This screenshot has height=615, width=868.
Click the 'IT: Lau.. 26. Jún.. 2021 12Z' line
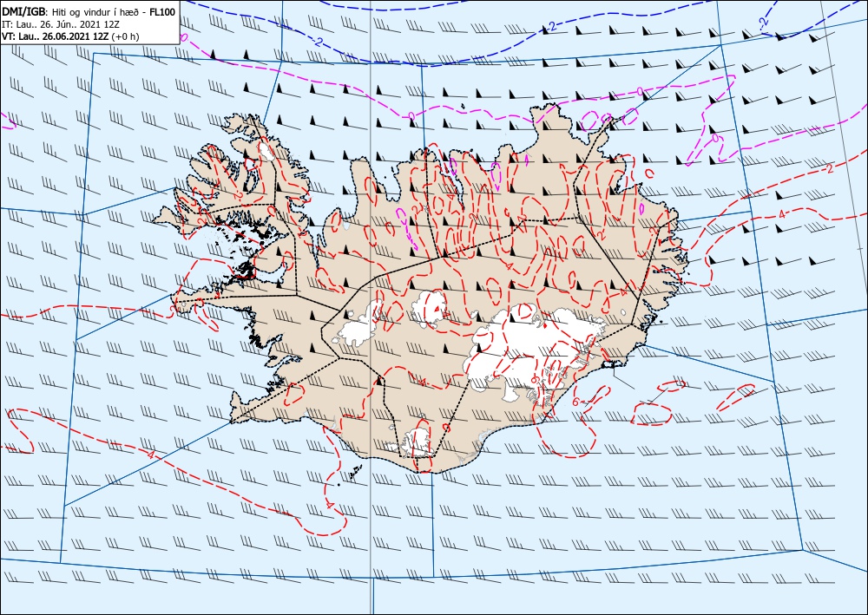60,23
